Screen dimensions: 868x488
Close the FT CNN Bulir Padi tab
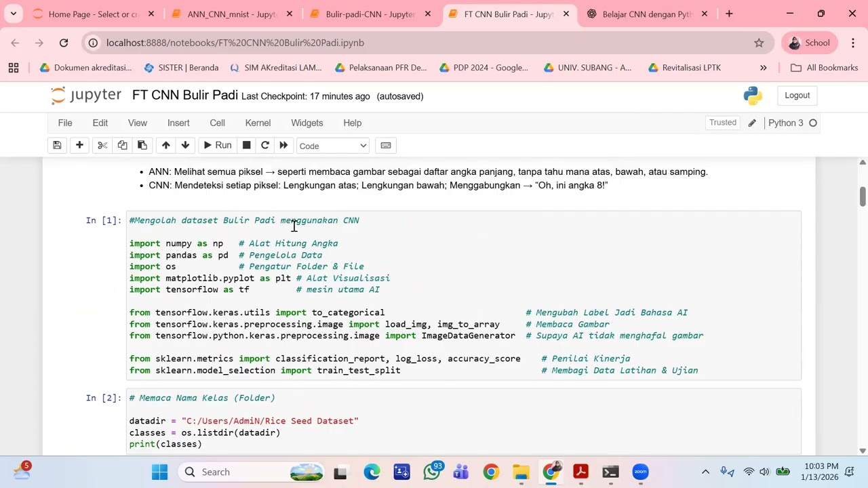tap(566, 14)
